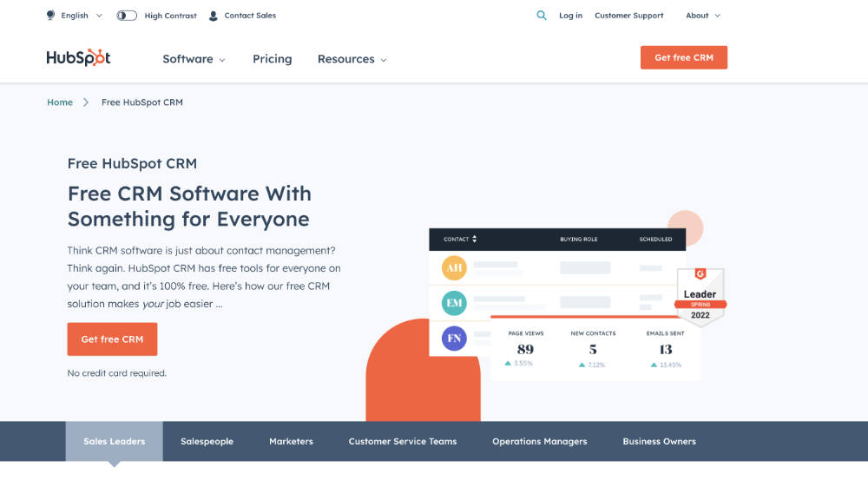
Task: Toggle the High Contrast switch
Action: pyautogui.click(x=127, y=16)
